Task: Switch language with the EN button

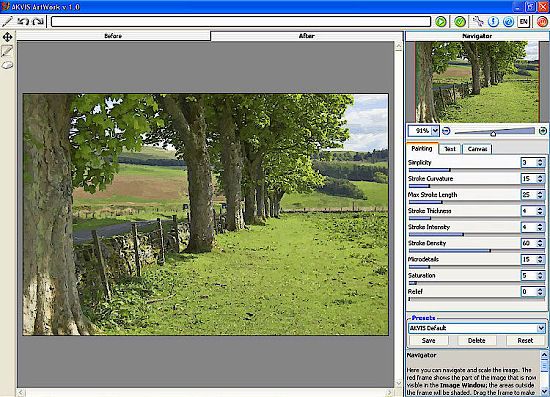Action: coord(524,22)
